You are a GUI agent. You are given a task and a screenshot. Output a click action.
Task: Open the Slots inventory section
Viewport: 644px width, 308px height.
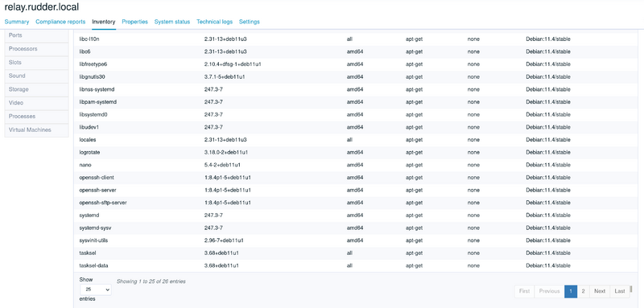(36, 63)
